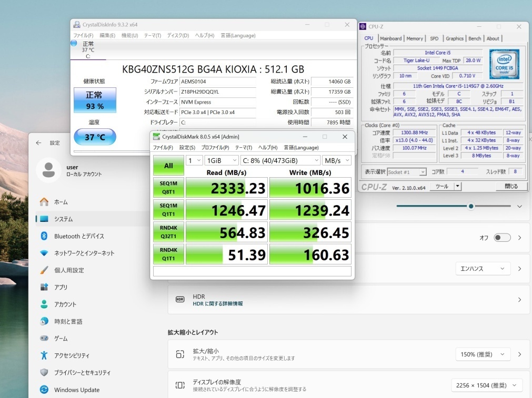Viewport: 532px width, 398px height.
Task: Open Personalization brush icon in sidebar
Action: click(44, 270)
